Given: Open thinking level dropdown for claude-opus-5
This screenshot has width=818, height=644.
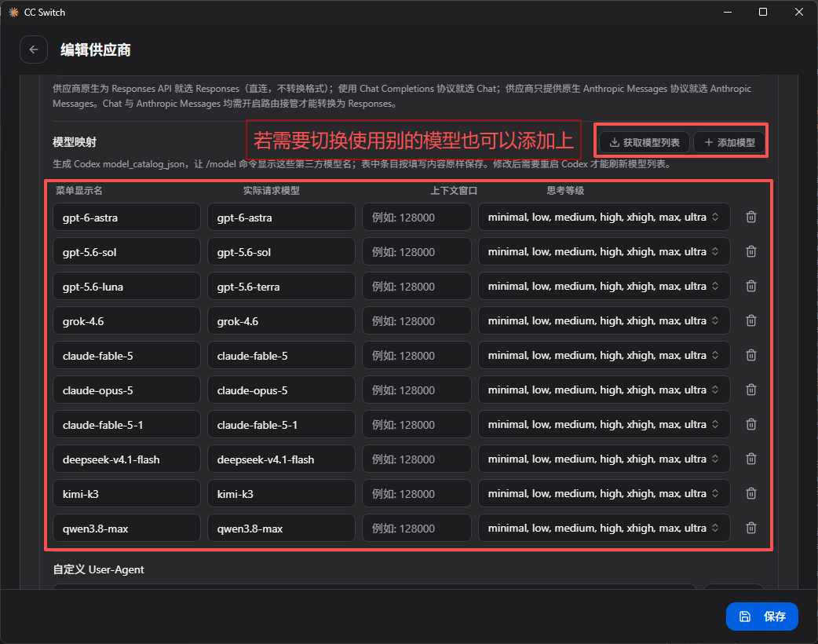Looking at the screenshot, I should tap(604, 390).
